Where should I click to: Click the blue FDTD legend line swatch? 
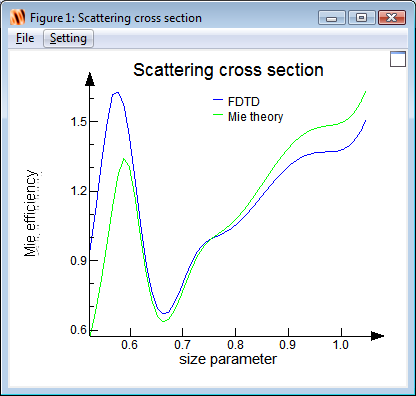point(218,99)
